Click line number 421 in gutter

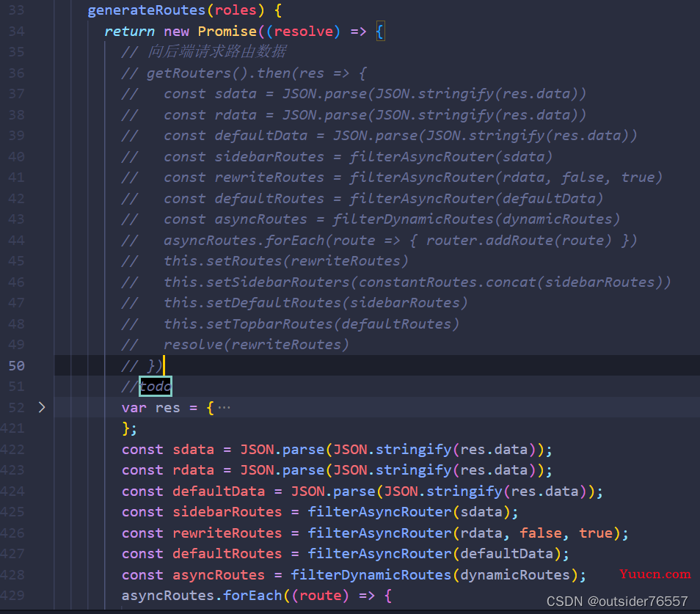[x=12, y=428]
